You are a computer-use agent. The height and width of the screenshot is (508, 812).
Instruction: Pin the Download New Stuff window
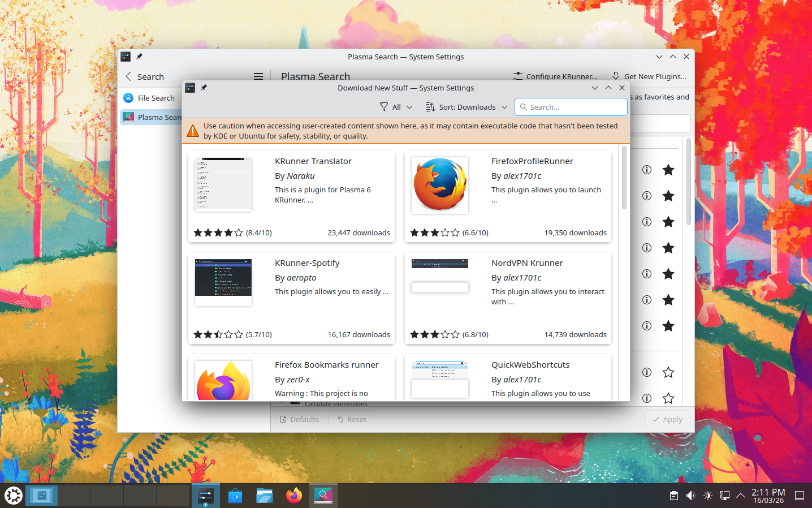[204, 88]
